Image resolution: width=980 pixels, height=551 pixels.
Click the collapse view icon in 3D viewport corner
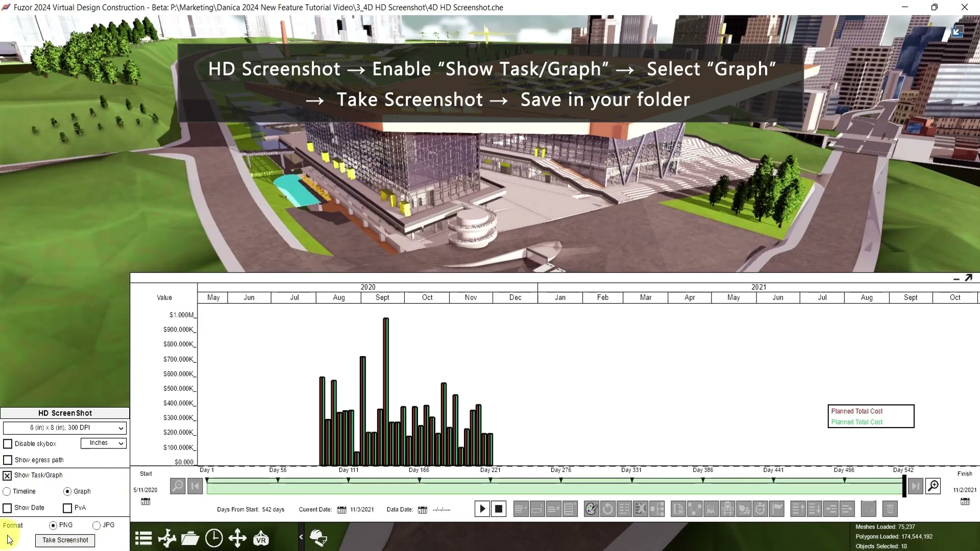click(x=958, y=32)
